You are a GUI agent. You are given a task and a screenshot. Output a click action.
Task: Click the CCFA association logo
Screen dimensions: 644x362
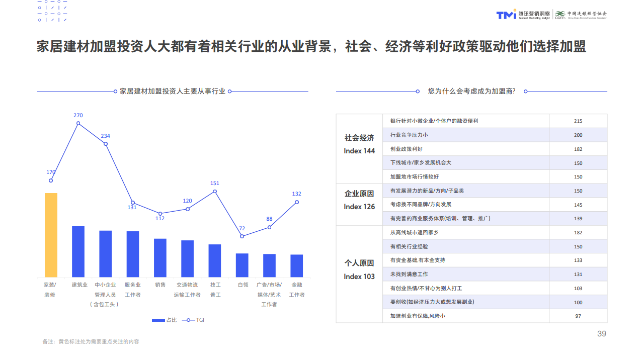[581, 15]
